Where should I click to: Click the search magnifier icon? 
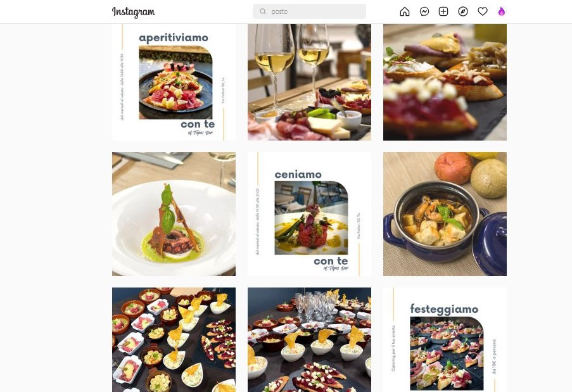263,11
